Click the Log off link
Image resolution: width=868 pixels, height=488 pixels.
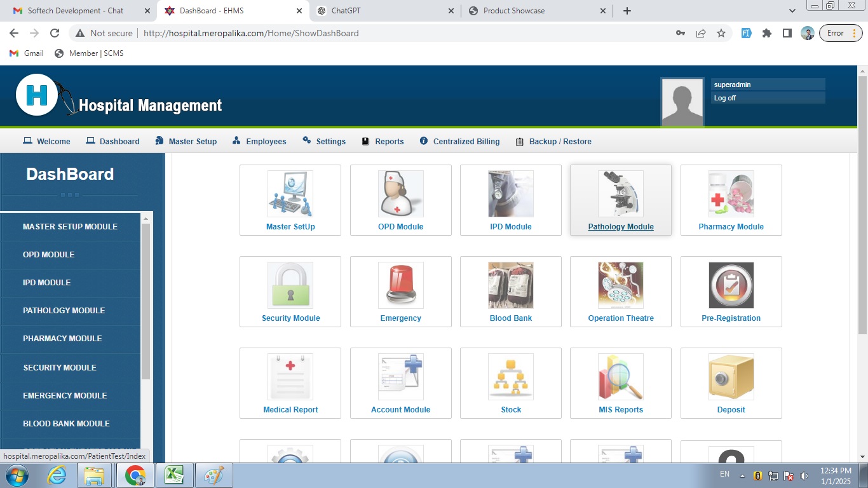pyautogui.click(x=725, y=98)
